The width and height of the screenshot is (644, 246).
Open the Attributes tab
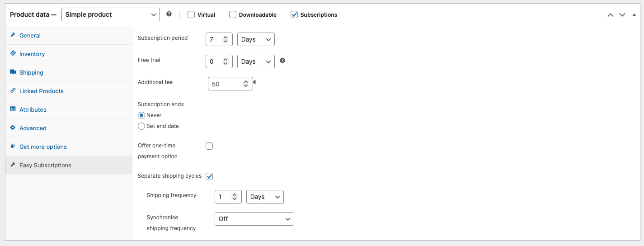pyautogui.click(x=33, y=109)
